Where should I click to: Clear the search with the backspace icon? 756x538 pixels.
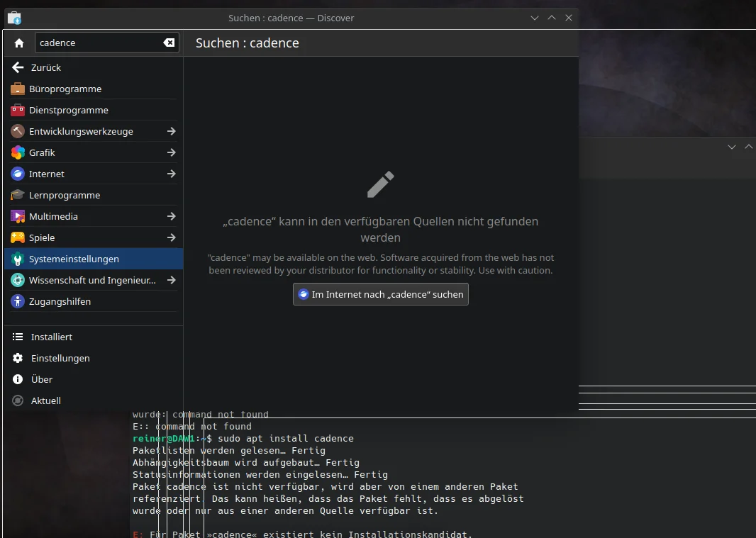tap(168, 43)
